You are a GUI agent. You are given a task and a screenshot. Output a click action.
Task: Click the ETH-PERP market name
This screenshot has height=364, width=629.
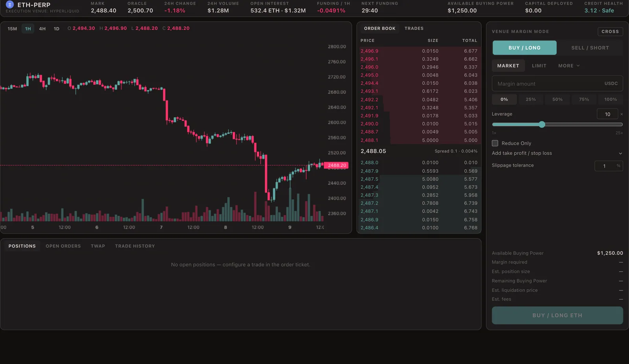pyautogui.click(x=34, y=5)
